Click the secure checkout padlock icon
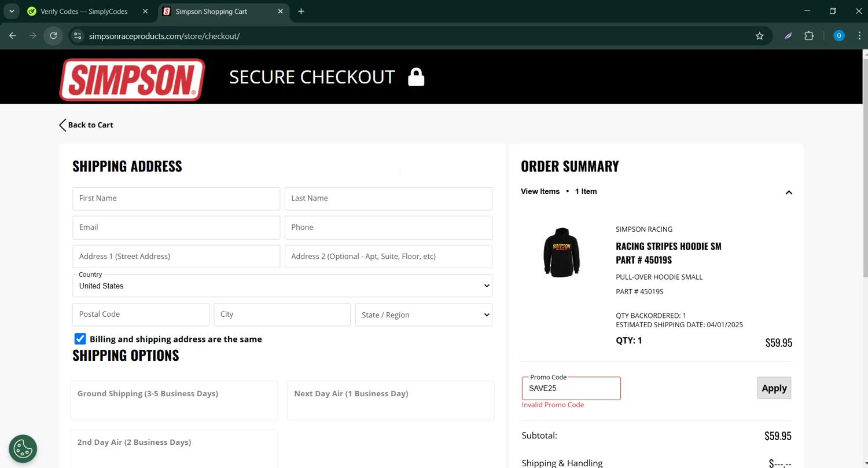Image resolution: width=868 pixels, height=468 pixels. [x=416, y=77]
